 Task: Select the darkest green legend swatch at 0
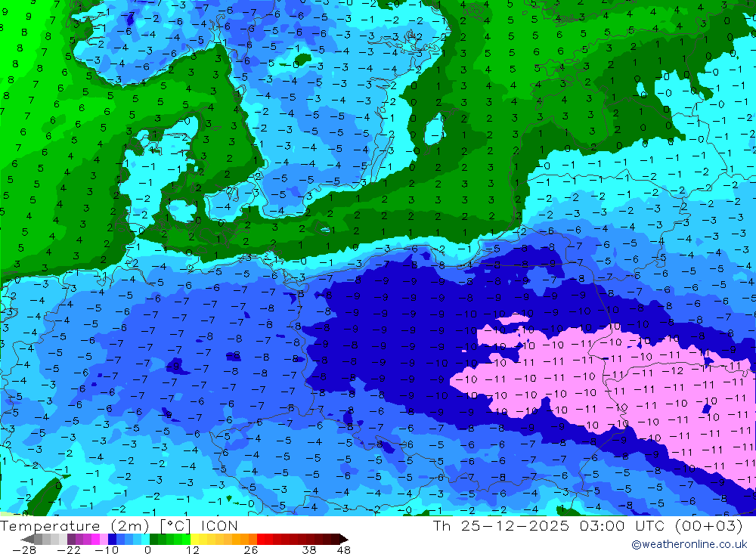(153, 539)
